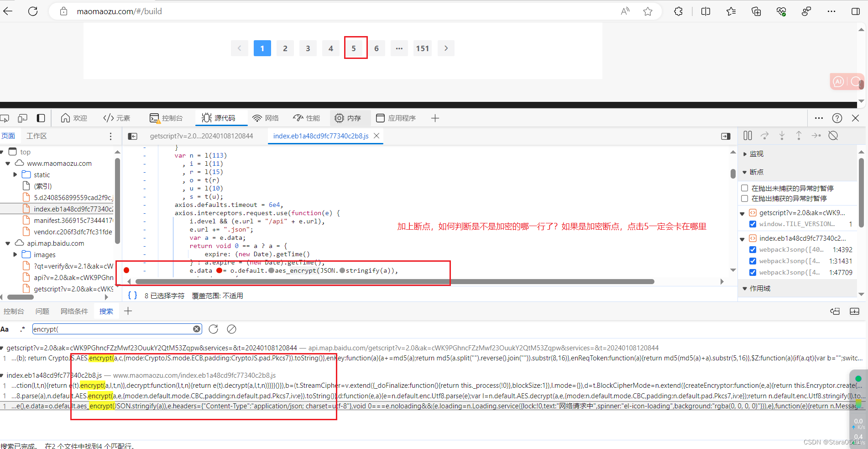This screenshot has height=449, width=868.
Task: Collapse api.map.baidu.com tree node
Action: (x=8, y=243)
